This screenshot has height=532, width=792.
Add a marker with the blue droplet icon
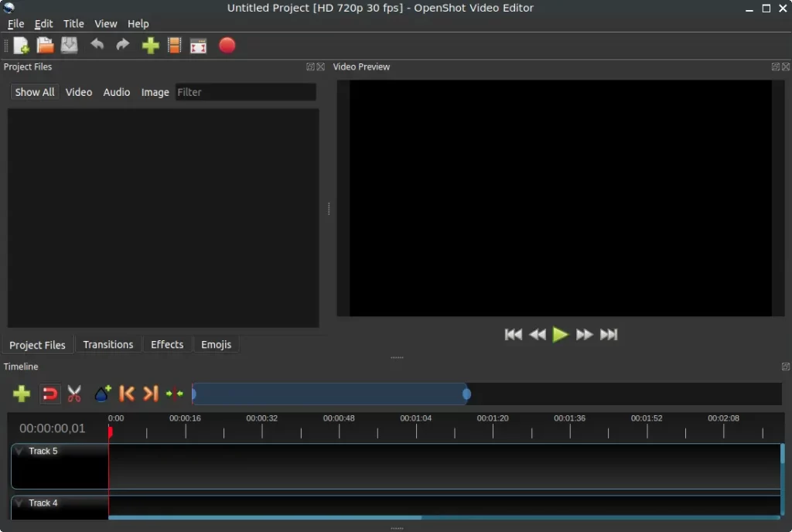pyautogui.click(x=101, y=394)
